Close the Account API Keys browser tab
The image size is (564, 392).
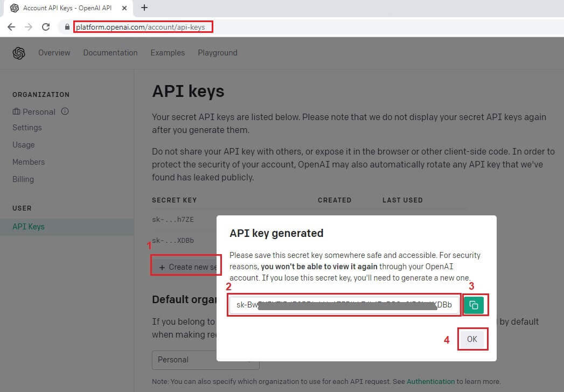click(124, 8)
